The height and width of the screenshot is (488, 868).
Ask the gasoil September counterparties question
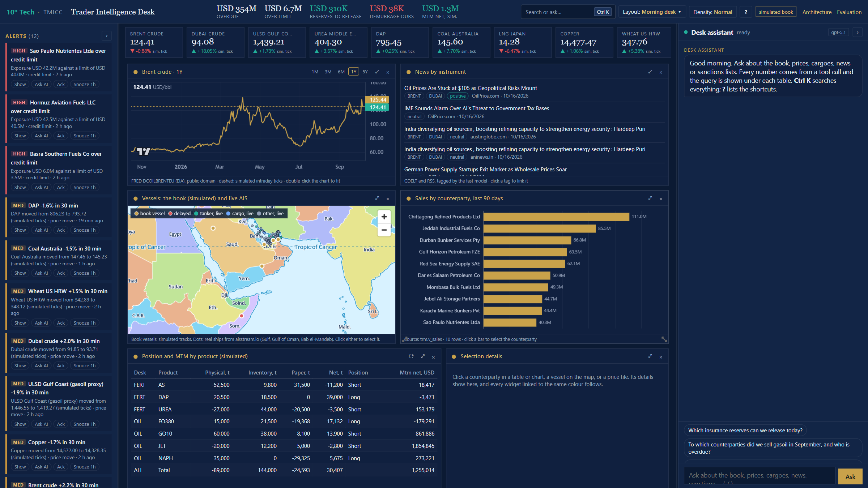pyautogui.click(x=773, y=448)
